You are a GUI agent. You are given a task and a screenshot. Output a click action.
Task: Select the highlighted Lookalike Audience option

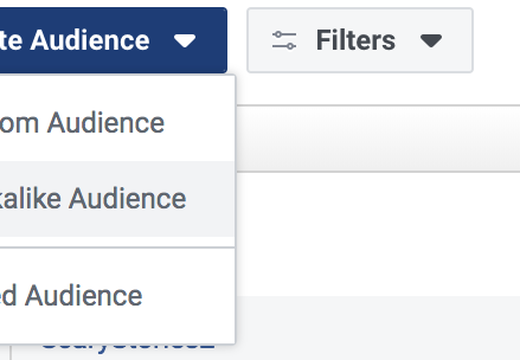[x=117, y=199]
